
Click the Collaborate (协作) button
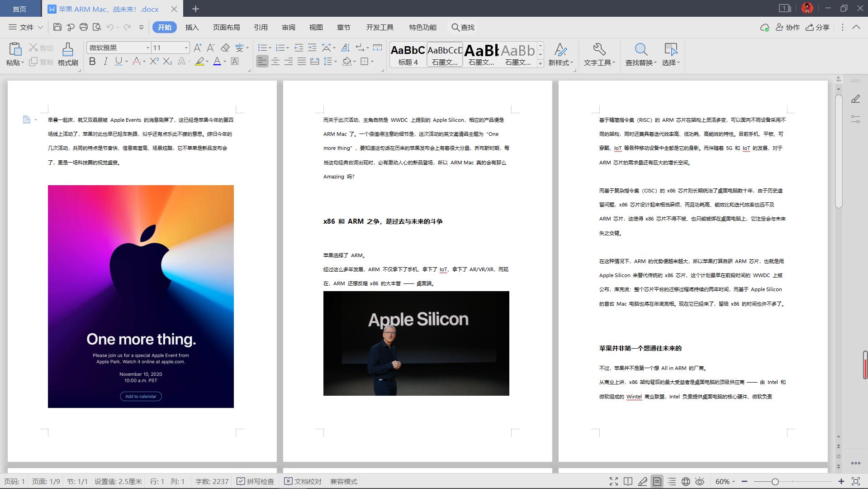pyautogui.click(x=788, y=27)
